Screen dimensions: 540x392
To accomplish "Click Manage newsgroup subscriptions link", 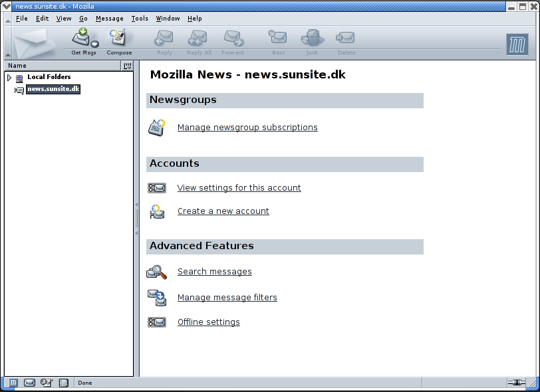I will coord(247,128).
